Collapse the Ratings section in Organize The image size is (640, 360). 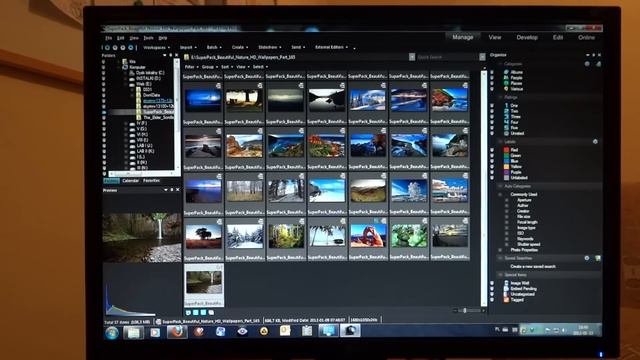coord(501,98)
